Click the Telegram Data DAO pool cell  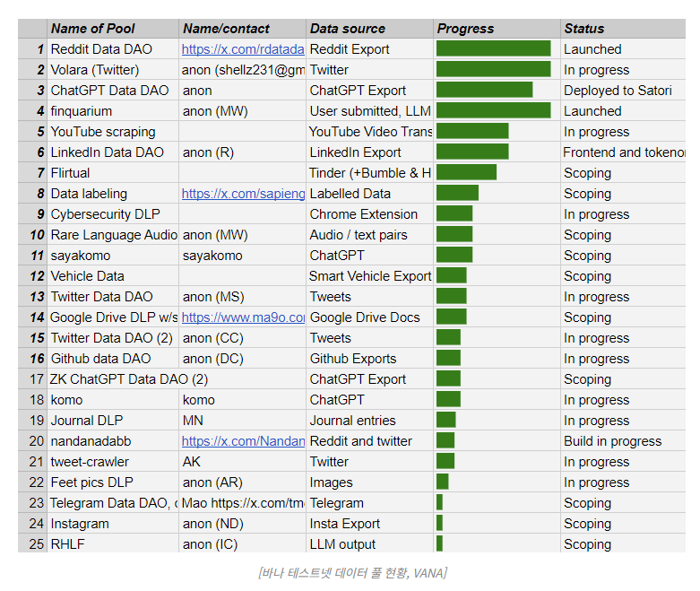point(112,503)
